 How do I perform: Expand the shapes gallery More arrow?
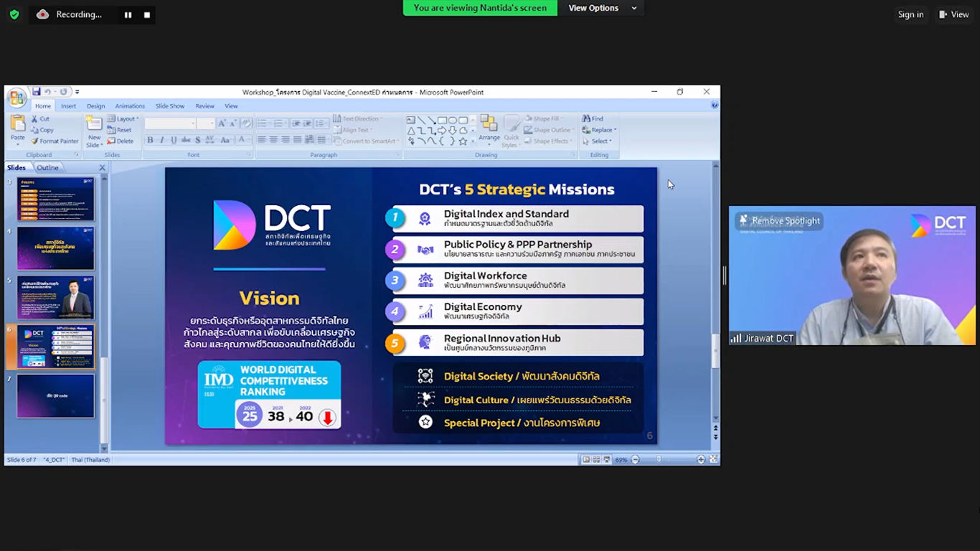click(473, 141)
